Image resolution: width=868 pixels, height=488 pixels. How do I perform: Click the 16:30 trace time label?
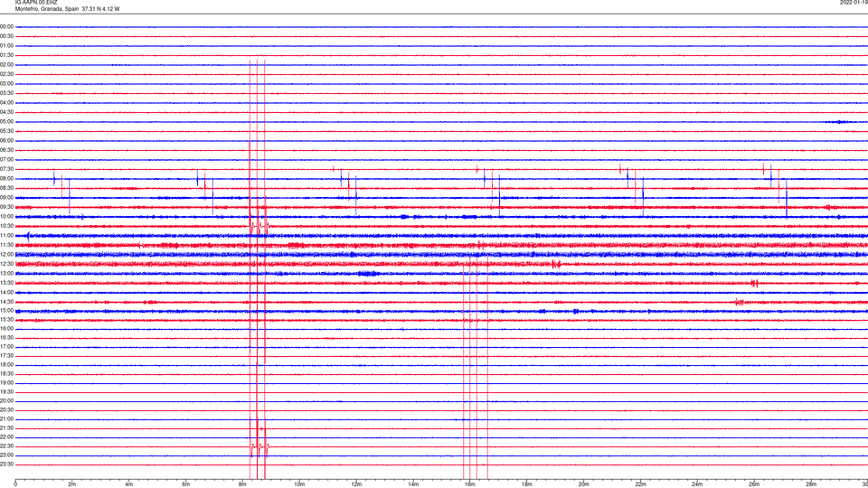pos(7,337)
